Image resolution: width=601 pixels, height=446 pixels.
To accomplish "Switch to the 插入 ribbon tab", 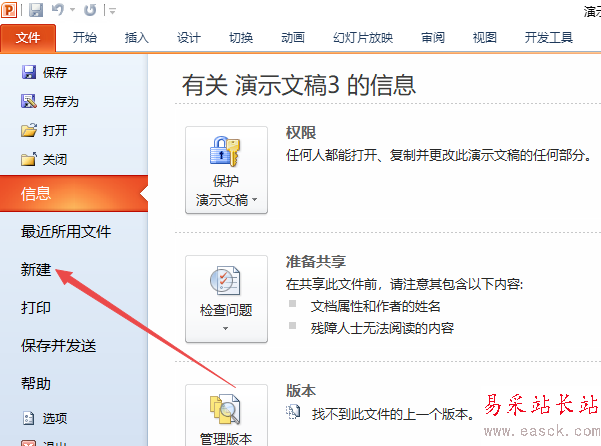I will 136,38.
